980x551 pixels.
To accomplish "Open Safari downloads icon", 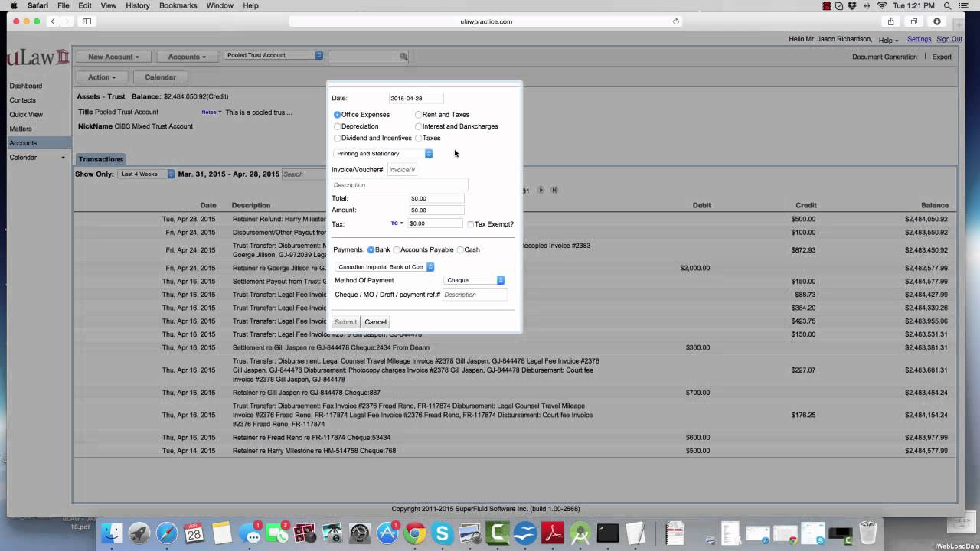I will [x=937, y=21].
